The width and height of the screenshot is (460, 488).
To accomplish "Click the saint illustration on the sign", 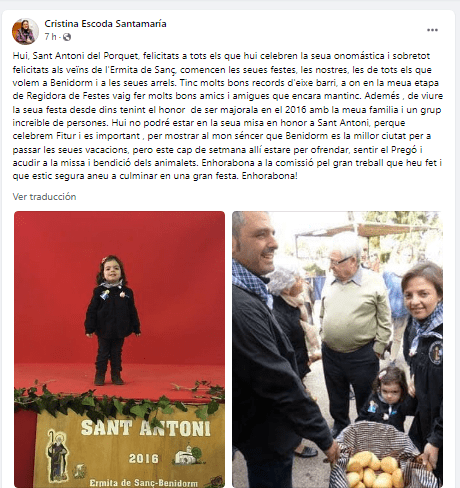I will pos(57,457).
